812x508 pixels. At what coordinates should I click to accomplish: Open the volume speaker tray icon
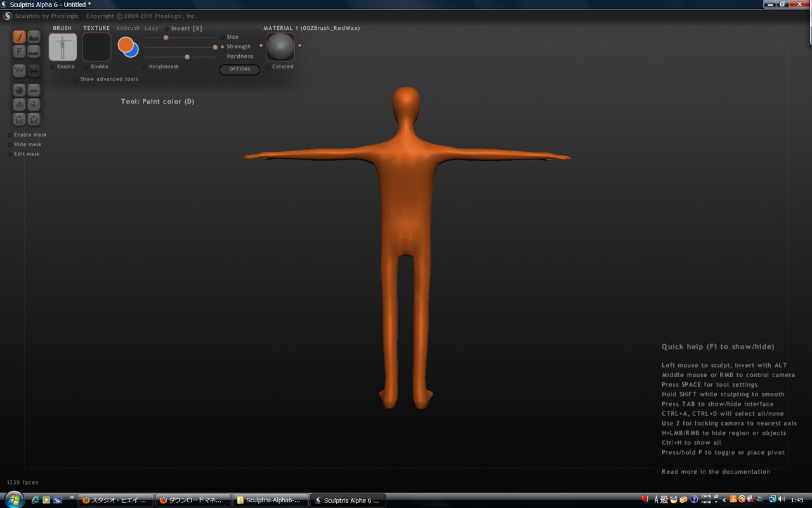(x=782, y=500)
